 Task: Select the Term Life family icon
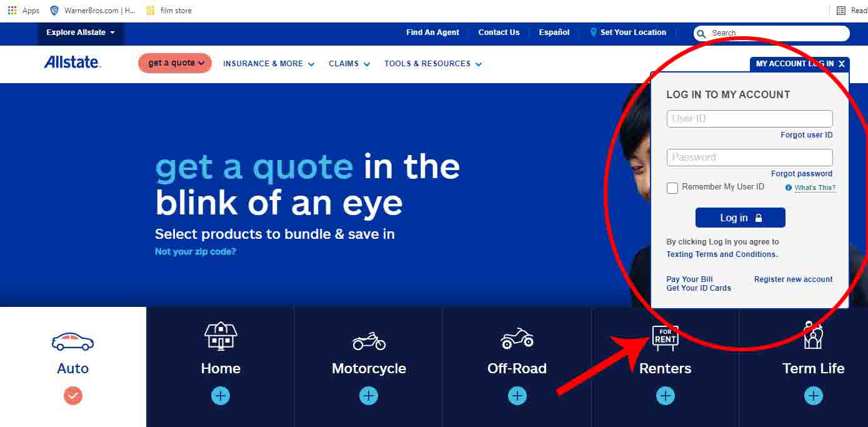(x=812, y=336)
